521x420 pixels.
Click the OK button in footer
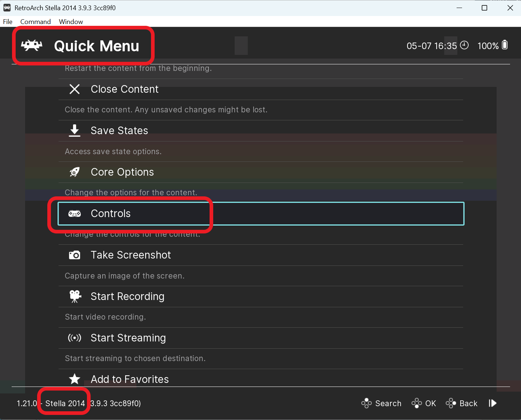click(x=430, y=403)
